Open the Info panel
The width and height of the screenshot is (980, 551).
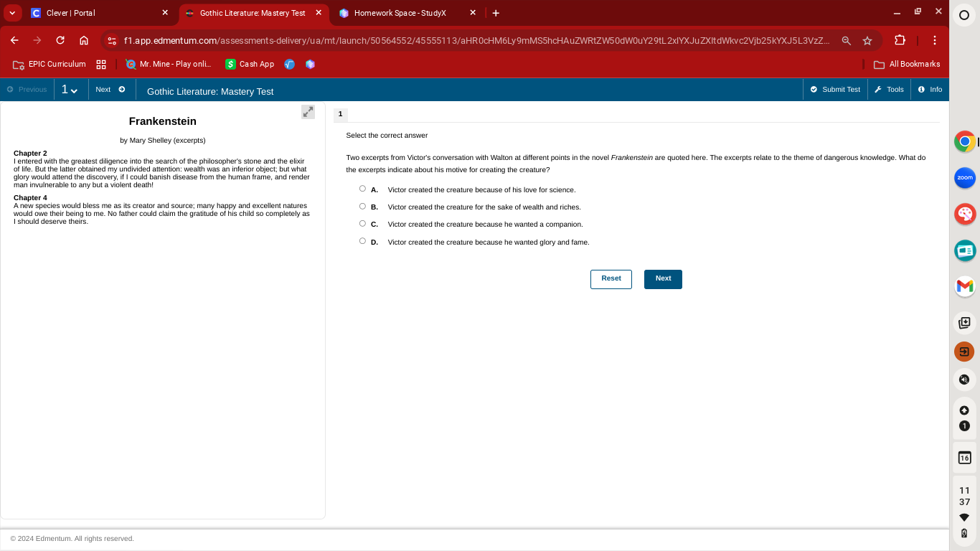click(930, 90)
